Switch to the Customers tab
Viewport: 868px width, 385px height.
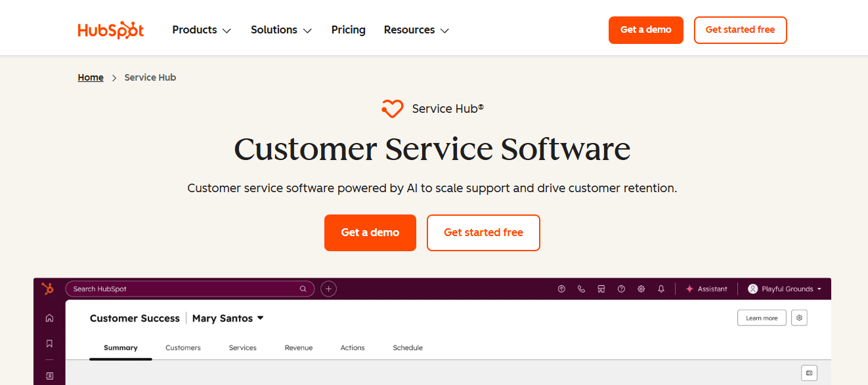tap(183, 348)
